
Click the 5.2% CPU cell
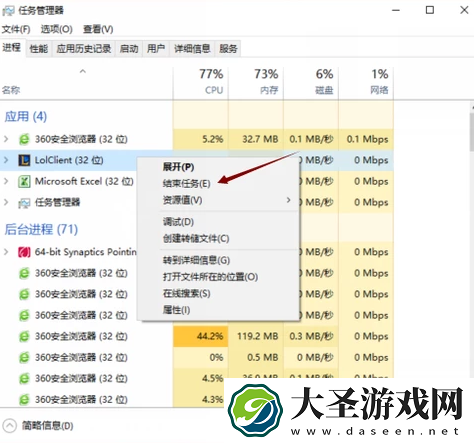pyautogui.click(x=201, y=139)
